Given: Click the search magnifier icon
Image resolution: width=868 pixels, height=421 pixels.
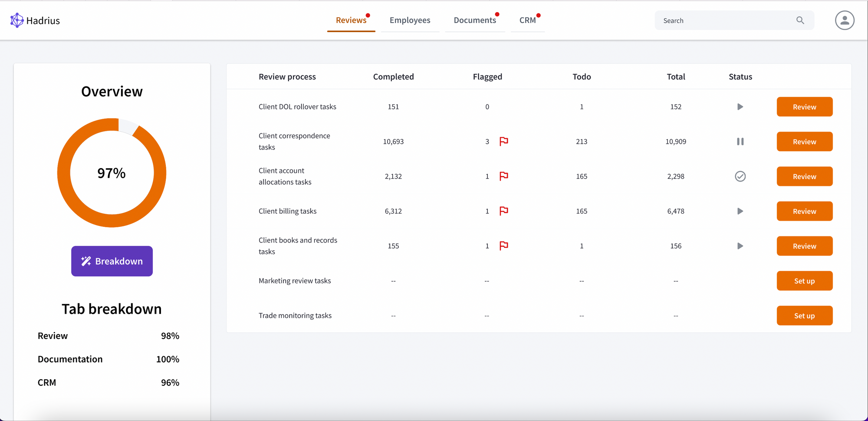Looking at the screenshot, I should pyautogui.click(x=800, y=20).
